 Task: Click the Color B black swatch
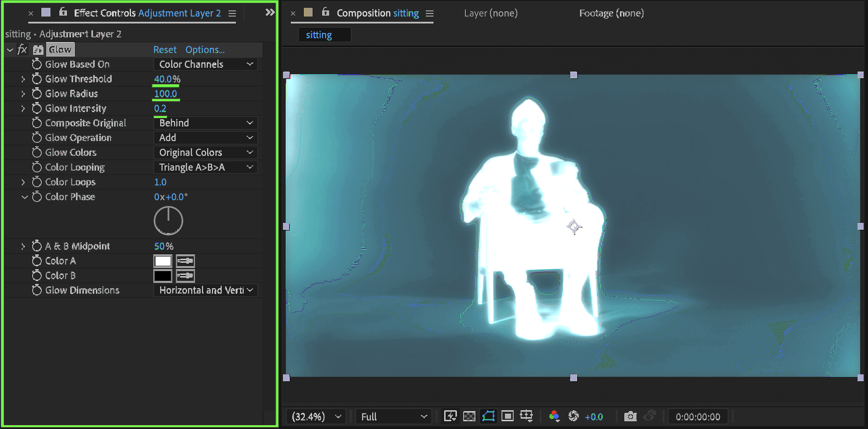coord(163,276)
